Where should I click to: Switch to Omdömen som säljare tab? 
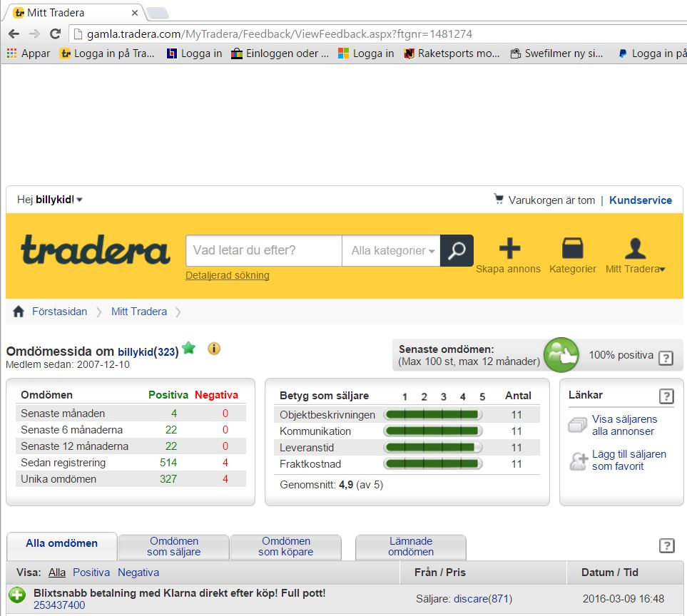pos(174,546)
